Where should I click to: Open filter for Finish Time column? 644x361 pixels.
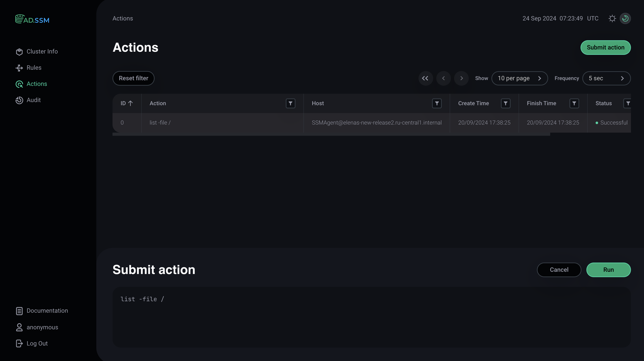click(x=574, y=103)
